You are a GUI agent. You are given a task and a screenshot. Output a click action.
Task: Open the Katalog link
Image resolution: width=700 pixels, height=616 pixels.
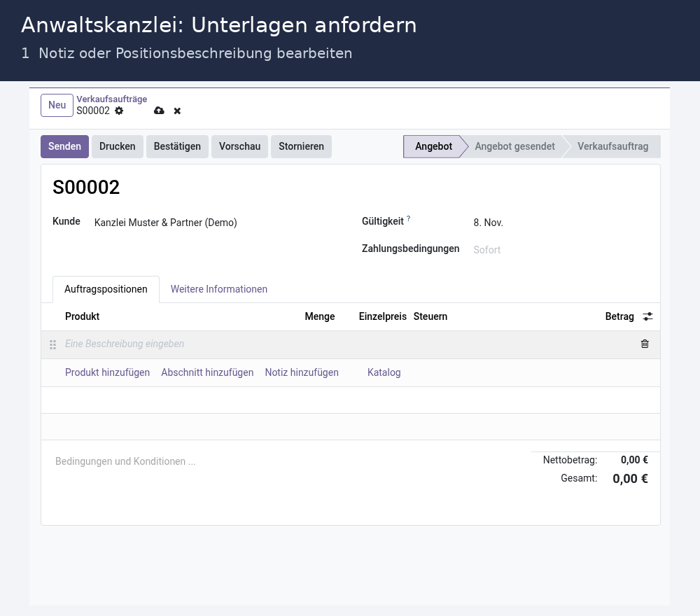coord(384,372)
